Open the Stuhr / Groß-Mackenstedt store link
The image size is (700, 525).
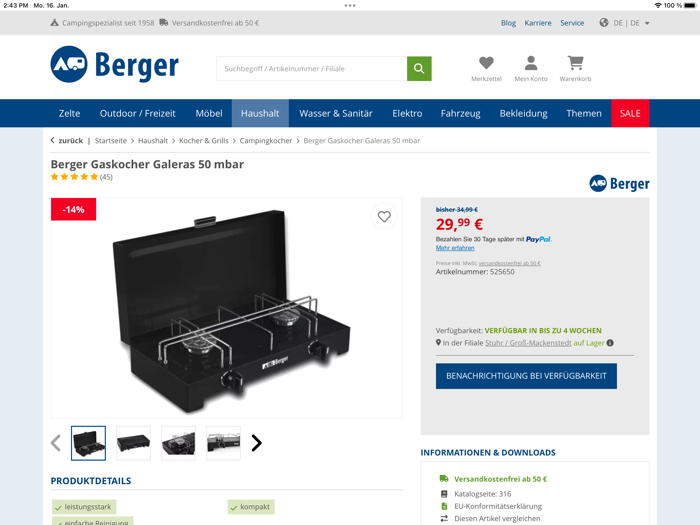point(528,343)
